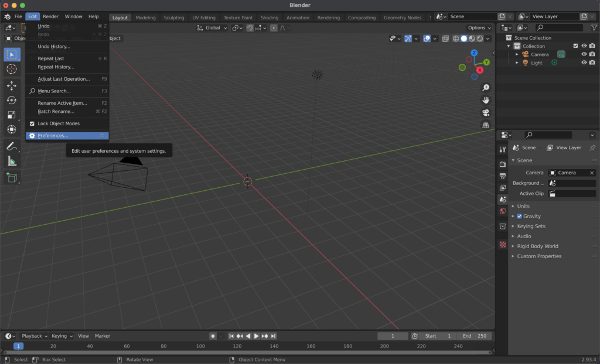Screen dimensions: 600x364
Task: Open the Options dropdown
Action: (x=479, y=28)
